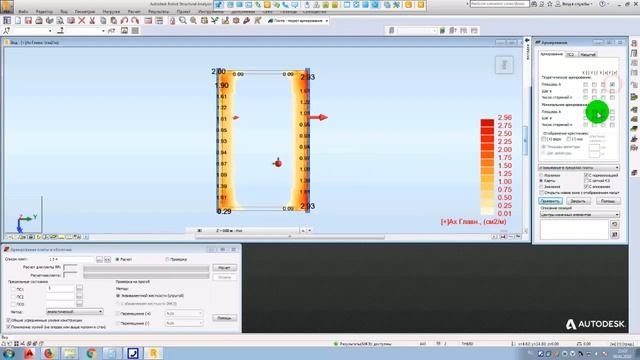Select the Расчет radio button in lower dialog
This screenshot has height=360, width=640.
[x=118, y=259]
